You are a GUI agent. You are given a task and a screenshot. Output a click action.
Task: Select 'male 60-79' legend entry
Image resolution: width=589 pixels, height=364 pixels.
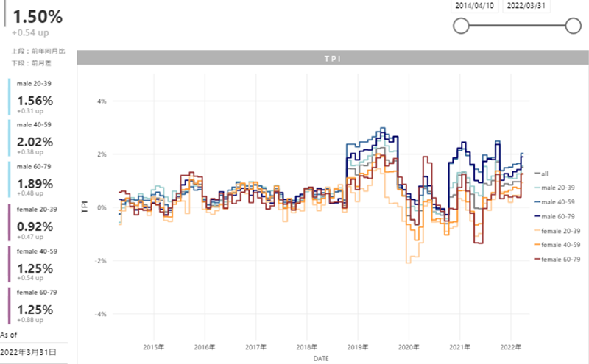tap(557, 215)
